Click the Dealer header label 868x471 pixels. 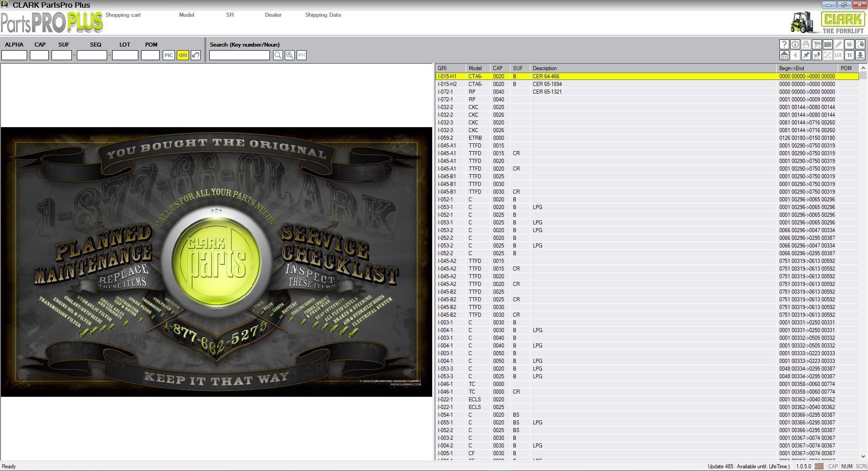(x=273, y=15)
